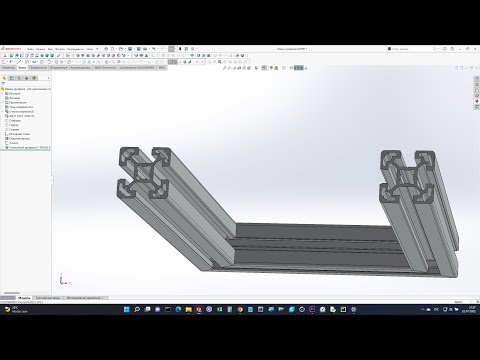Select the Спереди plane in tree
This screenshot has width=480, height=360.
point(13,120)
